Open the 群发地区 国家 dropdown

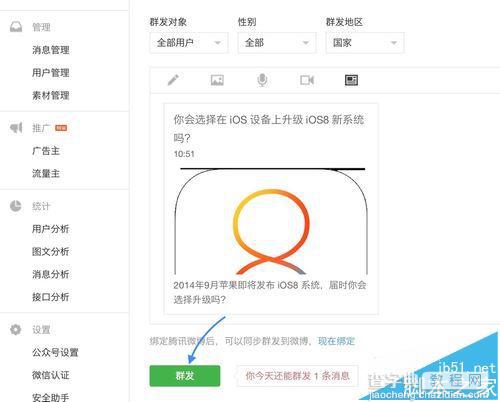tap(365, 43)
